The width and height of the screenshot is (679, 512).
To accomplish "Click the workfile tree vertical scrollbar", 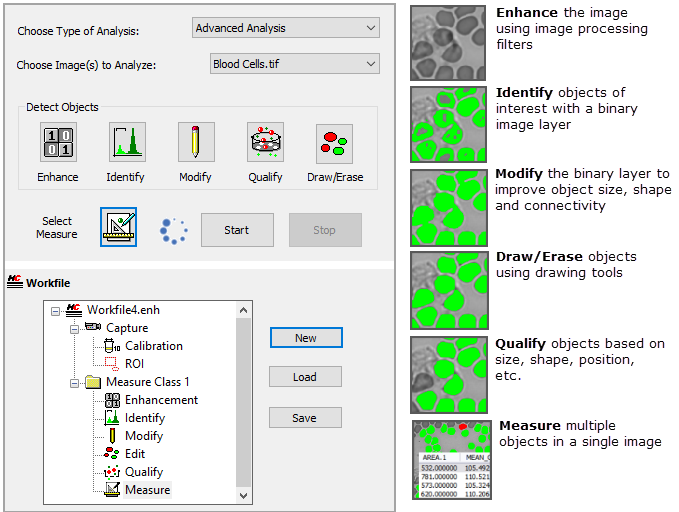I will (244, 400).
